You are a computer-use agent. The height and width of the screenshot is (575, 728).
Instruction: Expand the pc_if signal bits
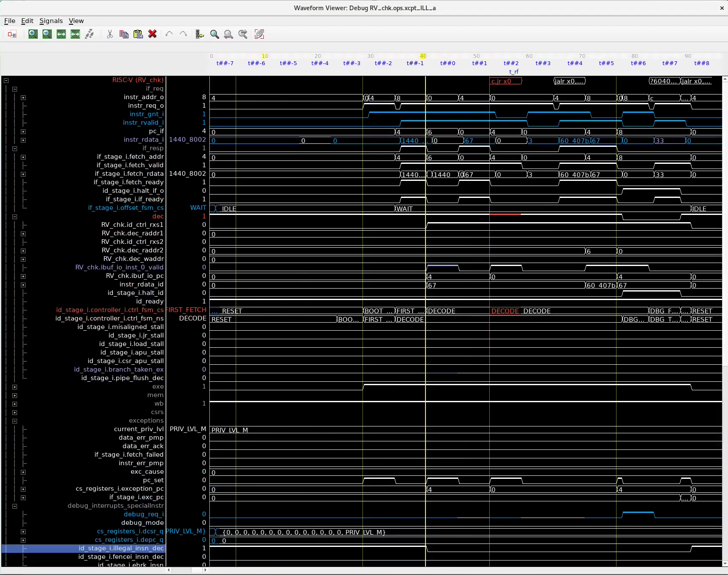(x=23, y=131)
